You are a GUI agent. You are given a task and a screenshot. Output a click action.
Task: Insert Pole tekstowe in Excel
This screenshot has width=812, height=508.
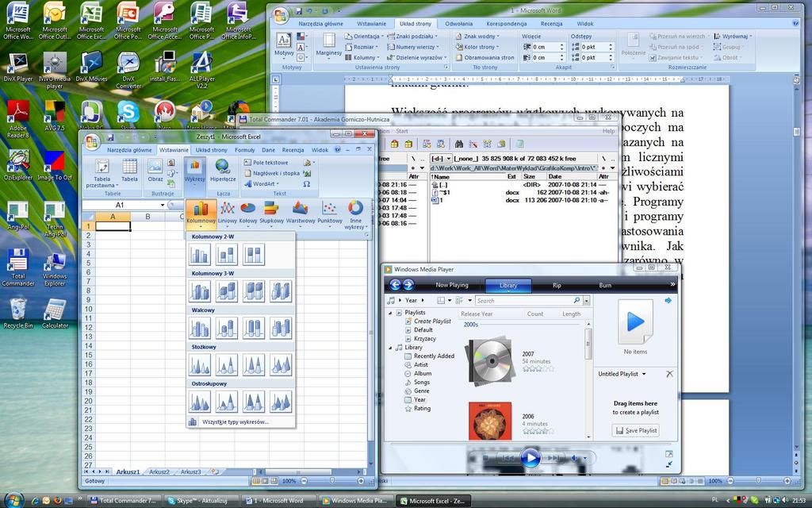266,162
